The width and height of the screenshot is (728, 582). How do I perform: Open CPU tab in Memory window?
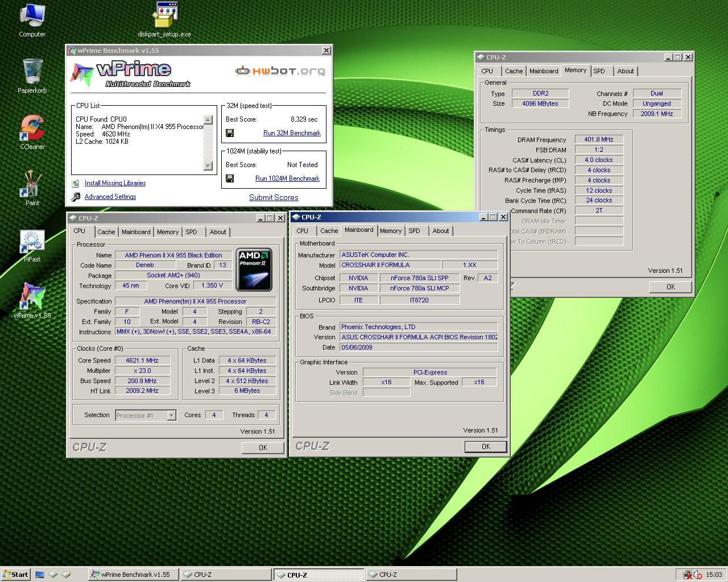pos(487,71)
